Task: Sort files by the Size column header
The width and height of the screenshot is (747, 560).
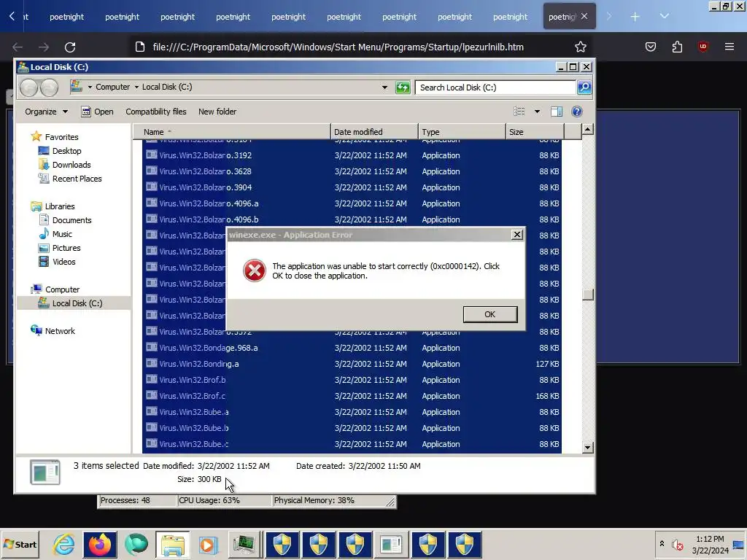Action: [x=535, y=132]
